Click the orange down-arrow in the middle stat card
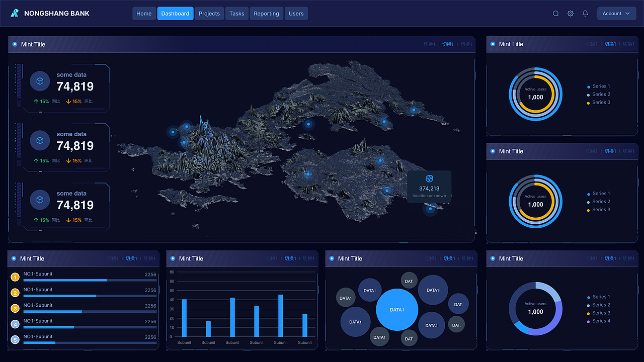 coord(69,161)
